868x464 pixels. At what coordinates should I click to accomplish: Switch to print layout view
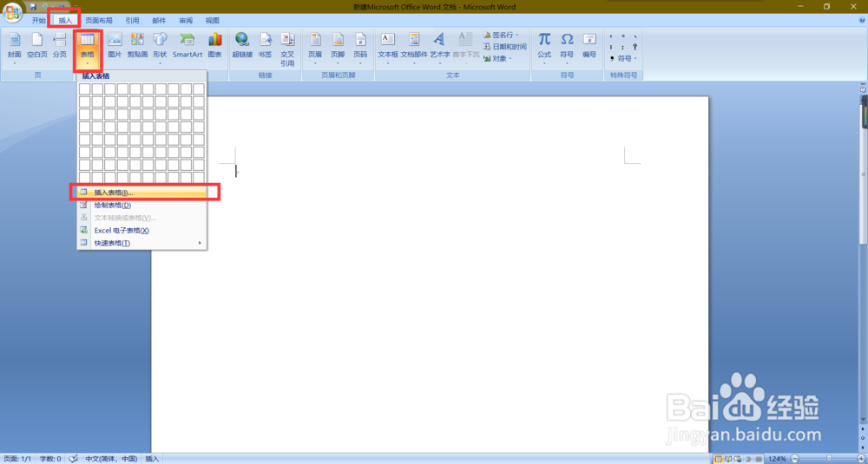pyautogui.click(x=719, y=459)
